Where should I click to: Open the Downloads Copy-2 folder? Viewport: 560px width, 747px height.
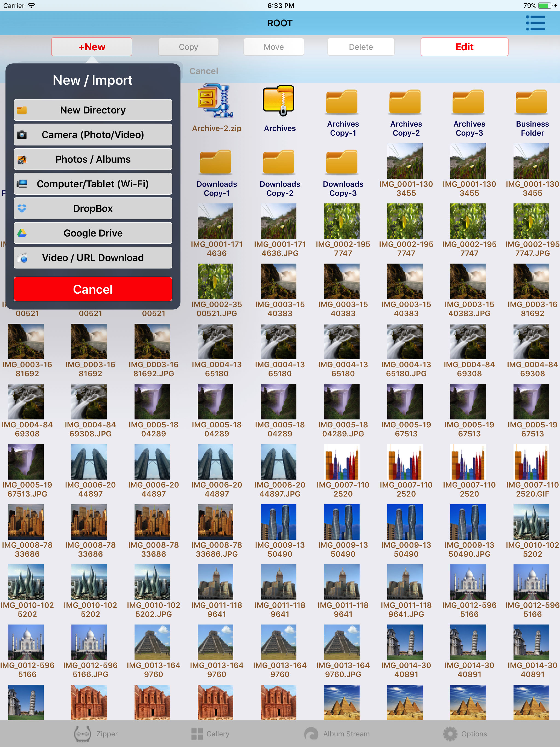[279, 162]
